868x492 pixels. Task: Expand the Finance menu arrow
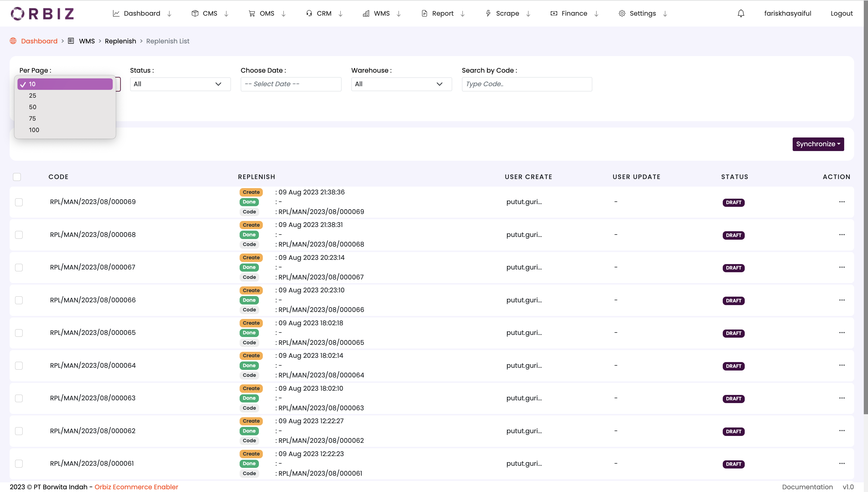(596, 14)
